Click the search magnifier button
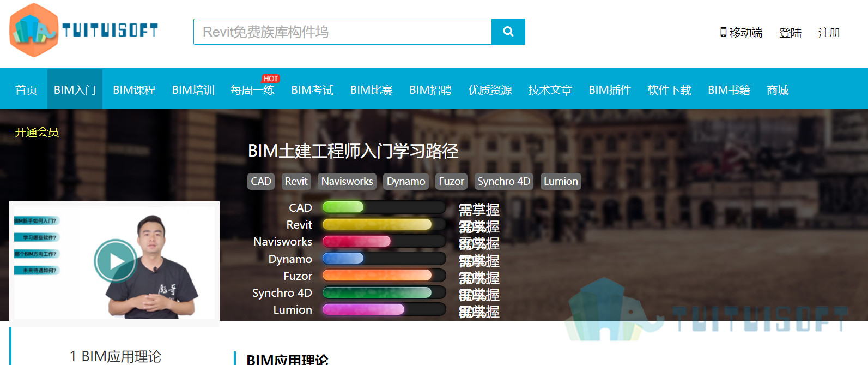The height and width of the screenshot is (365, 868). (x=508, y=32)
